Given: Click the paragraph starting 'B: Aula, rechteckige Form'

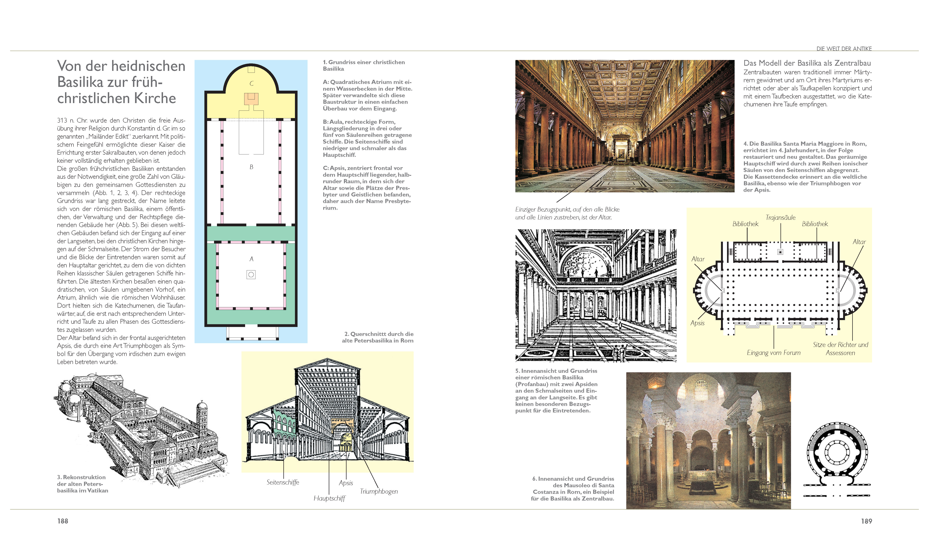Looking at the screenshot, I should pos(367,138).
